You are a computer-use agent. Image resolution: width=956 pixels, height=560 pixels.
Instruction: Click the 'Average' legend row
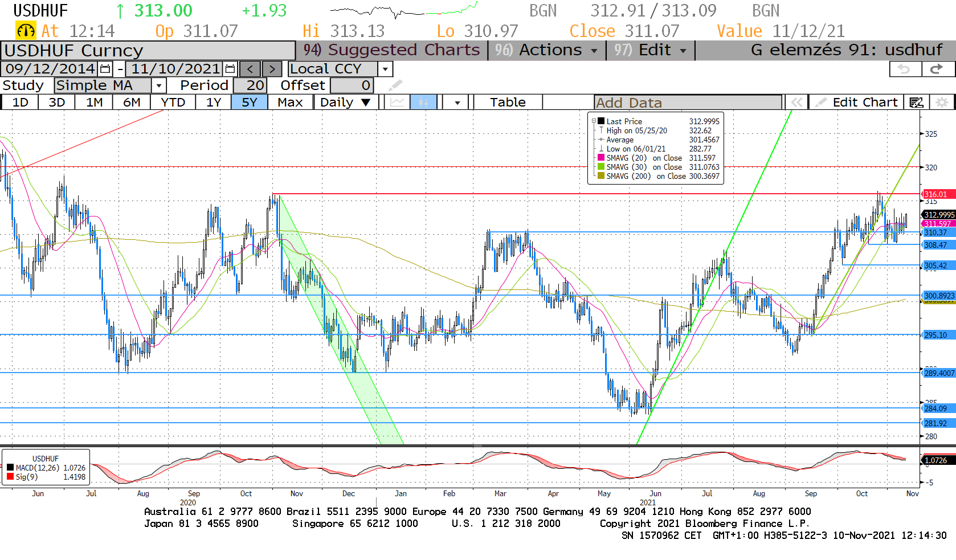(x=659, y=140)
